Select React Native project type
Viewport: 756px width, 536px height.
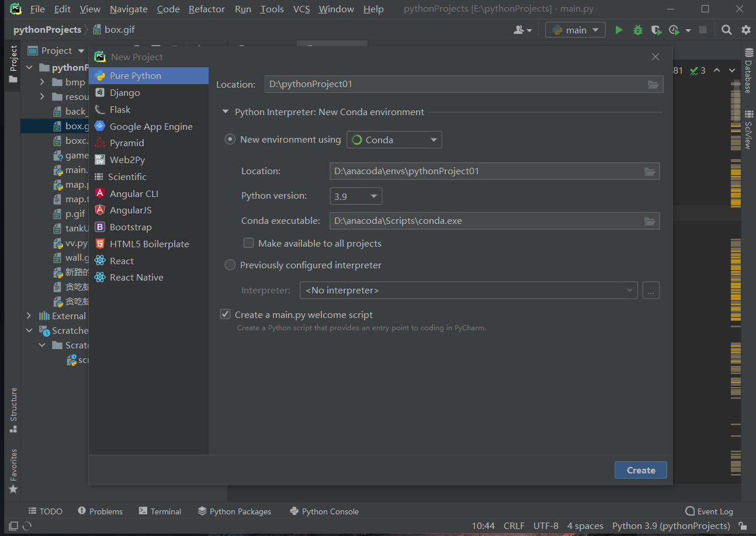point(148,277)
